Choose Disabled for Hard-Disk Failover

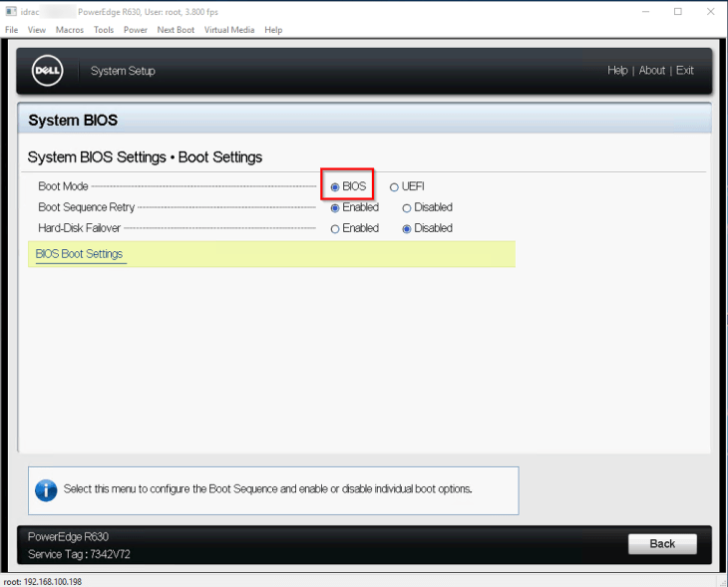[x=407, y=229]
